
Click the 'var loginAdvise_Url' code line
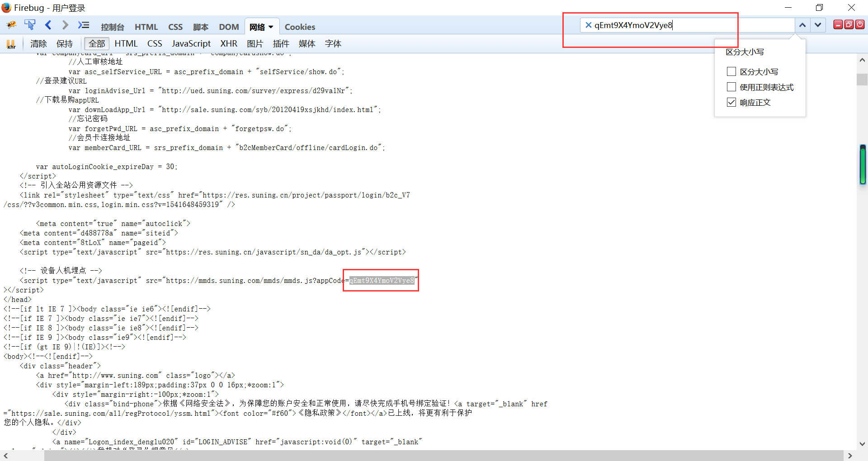[211, 91]
